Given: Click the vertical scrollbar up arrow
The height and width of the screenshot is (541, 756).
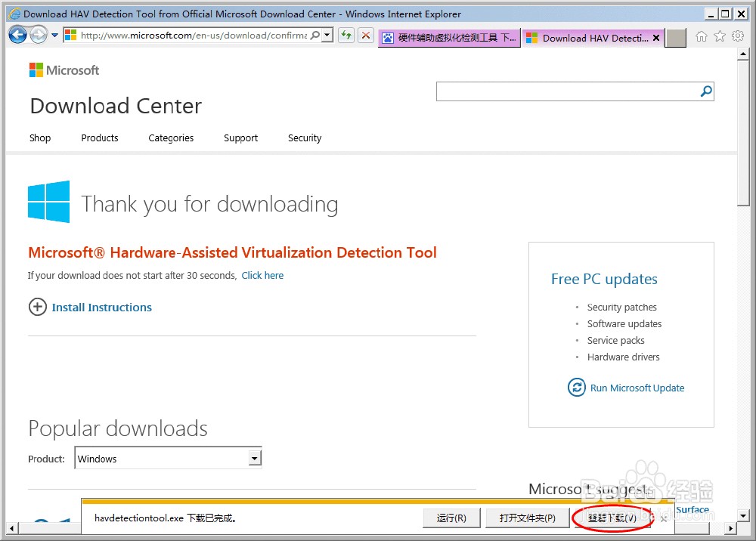Looking at the screenshot, I should [743, 54].
